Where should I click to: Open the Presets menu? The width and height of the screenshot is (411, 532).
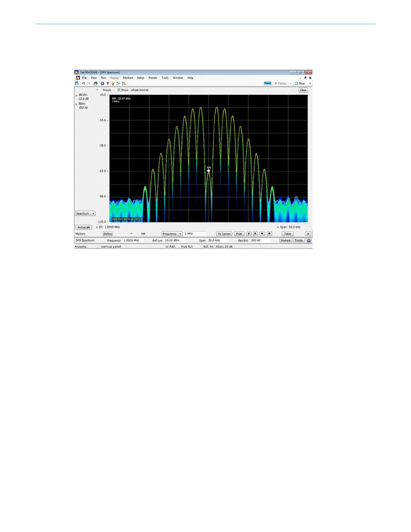pyautogui.click(x=153, y=78)
